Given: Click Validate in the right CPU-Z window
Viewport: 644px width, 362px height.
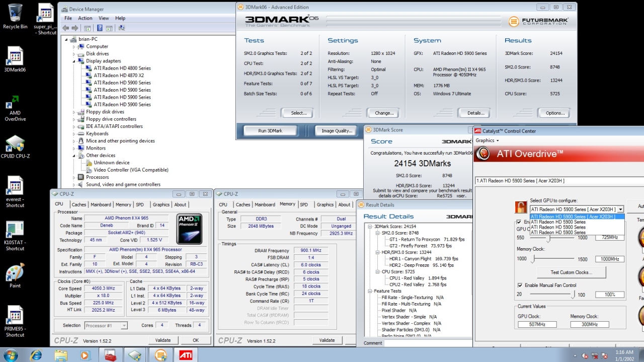Looking at the screenshot, I should point(327,340).
